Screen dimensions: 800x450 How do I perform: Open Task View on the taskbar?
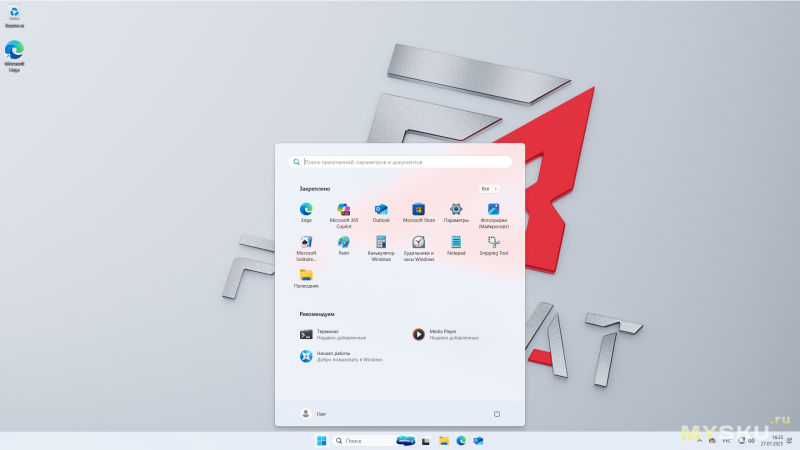click(426, 441)
